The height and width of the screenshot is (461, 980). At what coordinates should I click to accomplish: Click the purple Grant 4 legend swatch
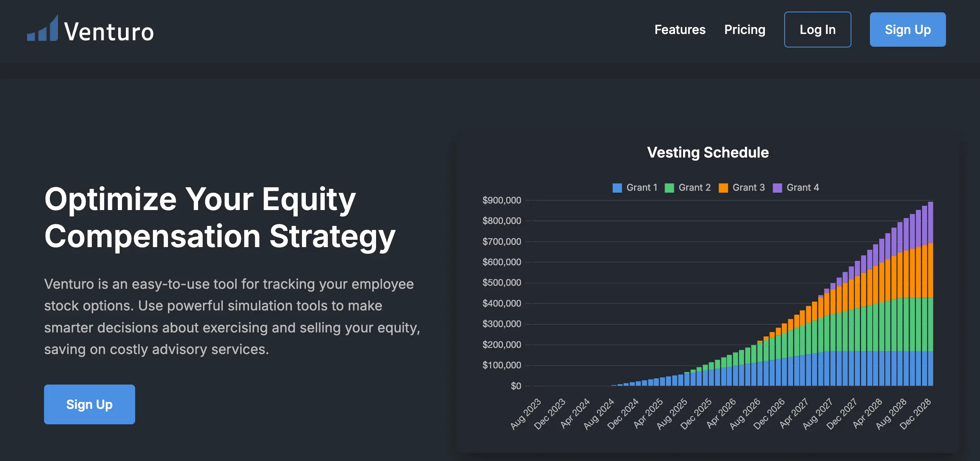(x=777, y=188)
